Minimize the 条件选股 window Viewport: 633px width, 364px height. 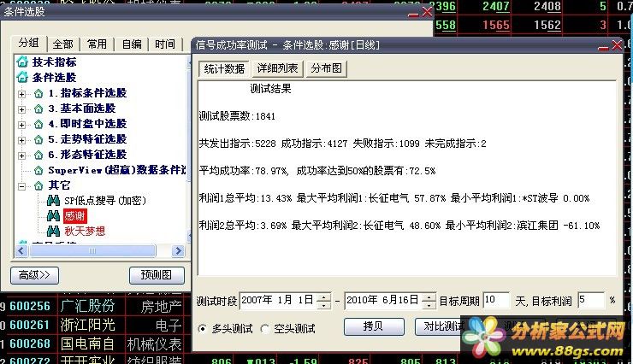[413, 15]
